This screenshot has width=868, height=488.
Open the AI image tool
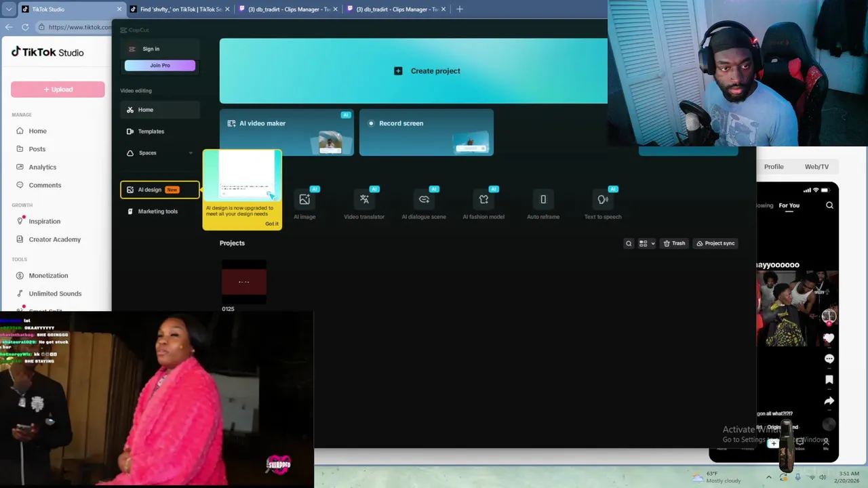[x=304, y=204]
